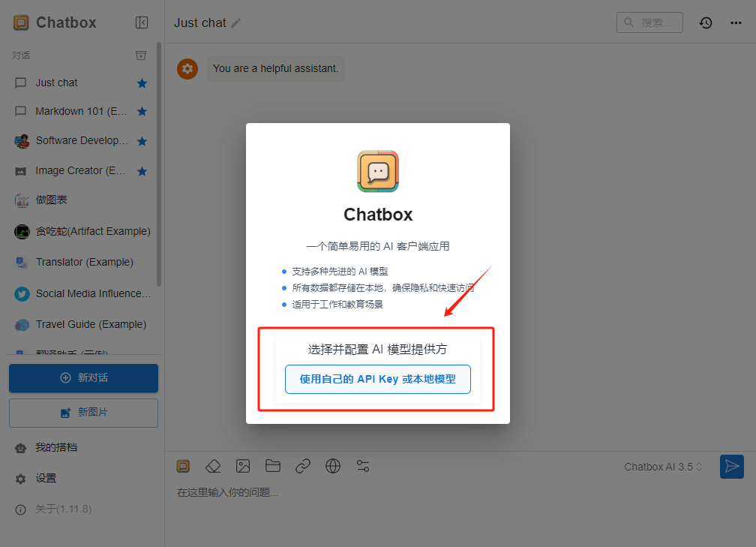Click the Image Creator picture icon
This screenshot has width=756, height=547.
point(21,171)
